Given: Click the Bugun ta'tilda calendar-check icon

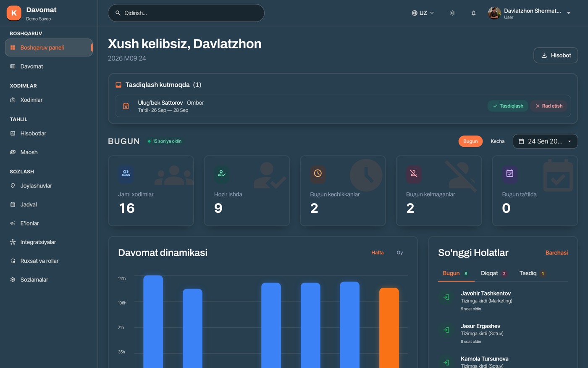Looking at the screenshot, I should [510, 173].
